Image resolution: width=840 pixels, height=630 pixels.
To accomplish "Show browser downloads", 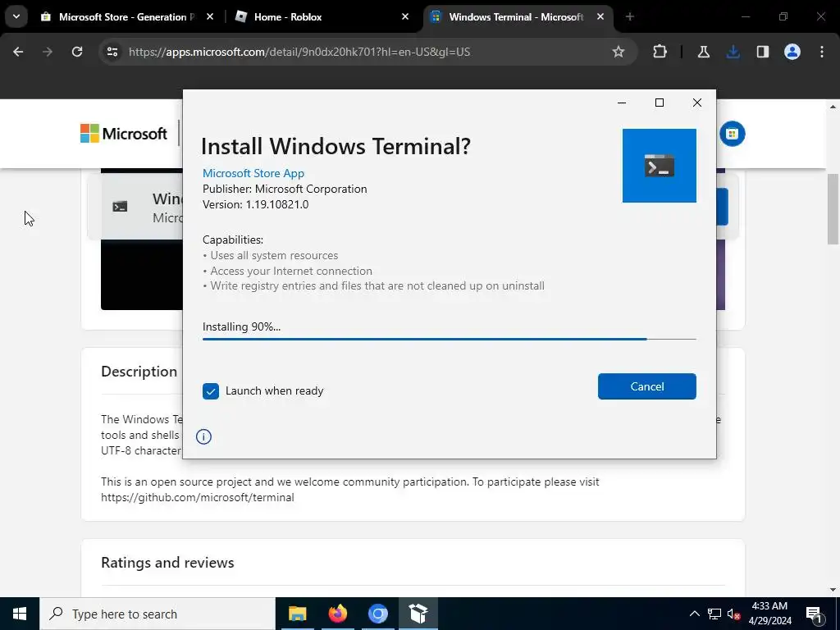I will (x=733, y=52).
